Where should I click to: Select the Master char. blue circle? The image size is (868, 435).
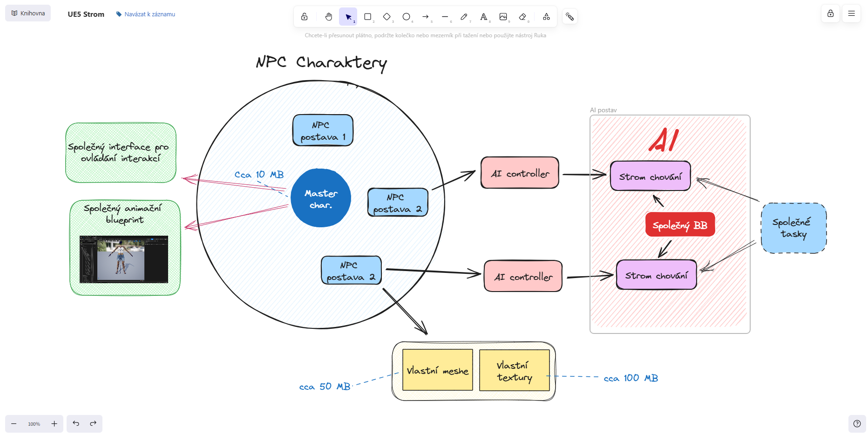tap(321, 198)
